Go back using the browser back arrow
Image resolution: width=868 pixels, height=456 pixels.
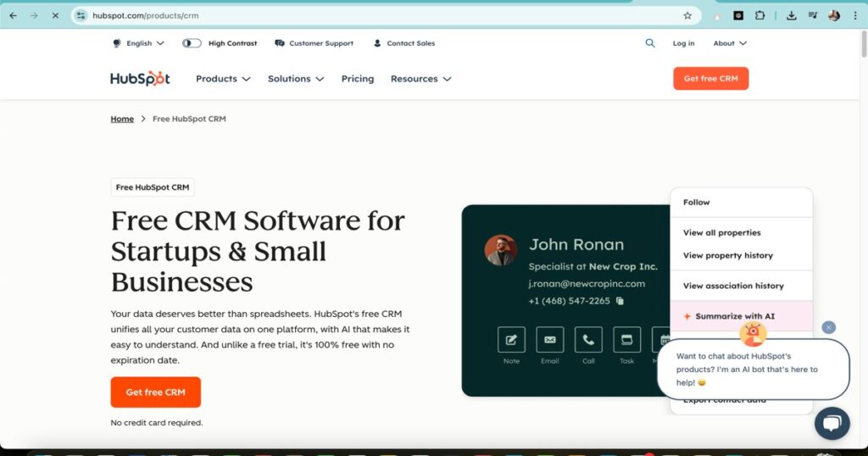click(14, 15)
